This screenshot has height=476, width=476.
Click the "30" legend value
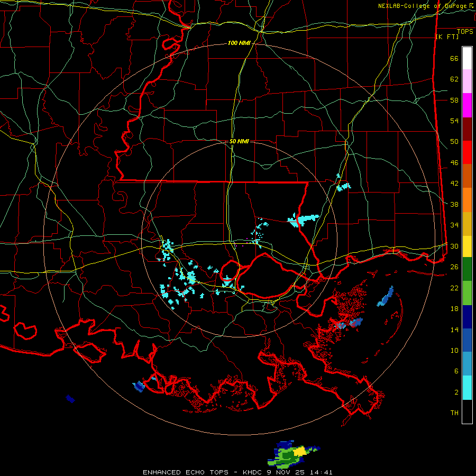point(454,246)
